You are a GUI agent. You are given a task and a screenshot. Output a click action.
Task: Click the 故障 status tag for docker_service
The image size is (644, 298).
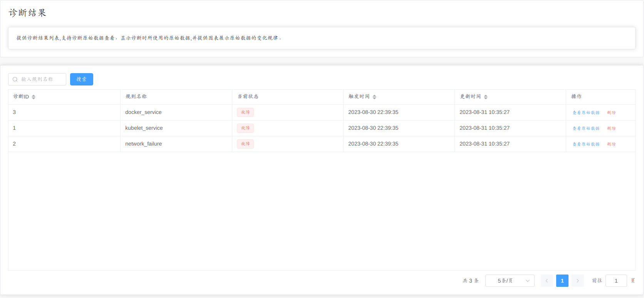pyautogui.click(x=245, y=112)
